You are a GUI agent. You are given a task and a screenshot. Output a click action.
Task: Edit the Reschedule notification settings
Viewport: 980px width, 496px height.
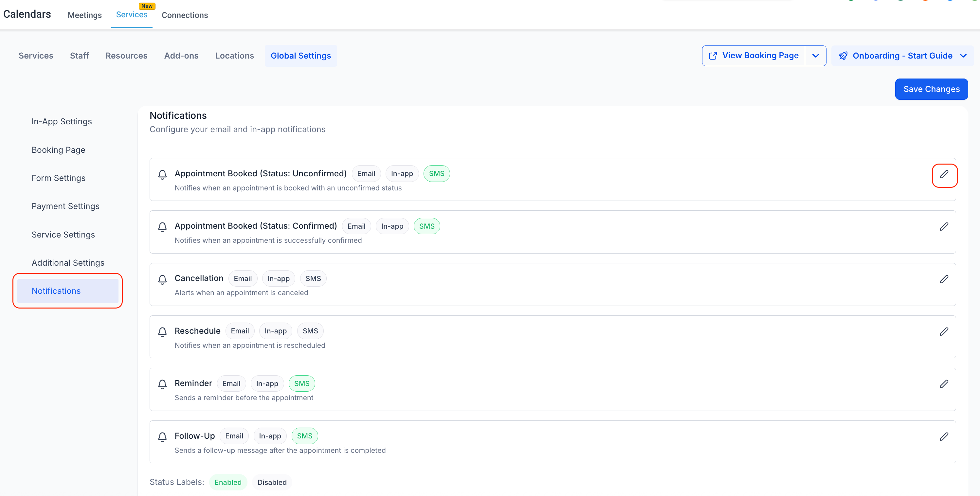pos(945,331)
